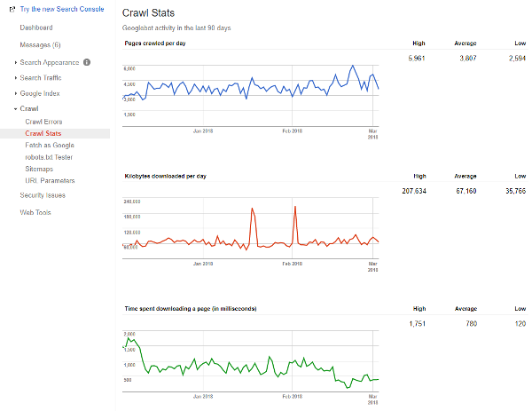Expand the Search Appearance section arrow
Screen dimensions: 532x411
(x=16, y=62)
